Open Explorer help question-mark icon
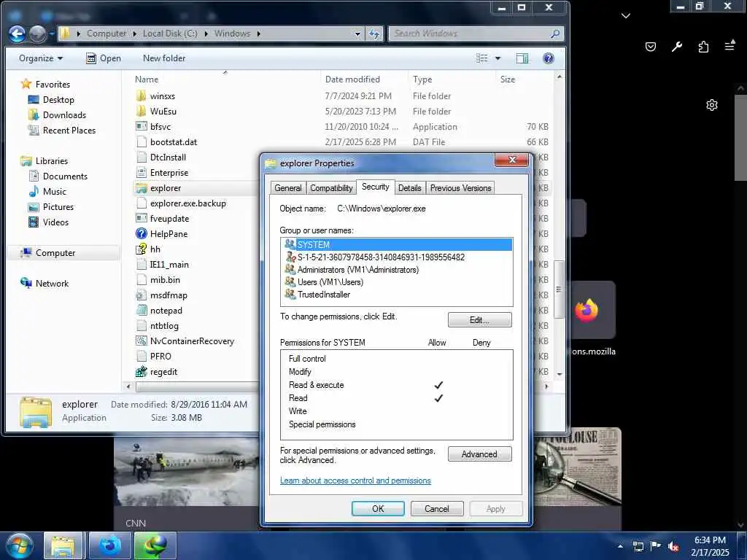747x560 pixels. point(549,58)
